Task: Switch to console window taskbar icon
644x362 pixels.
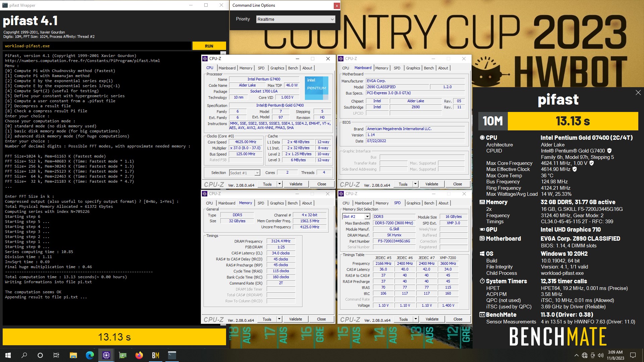Action: (x=172, y=355)
